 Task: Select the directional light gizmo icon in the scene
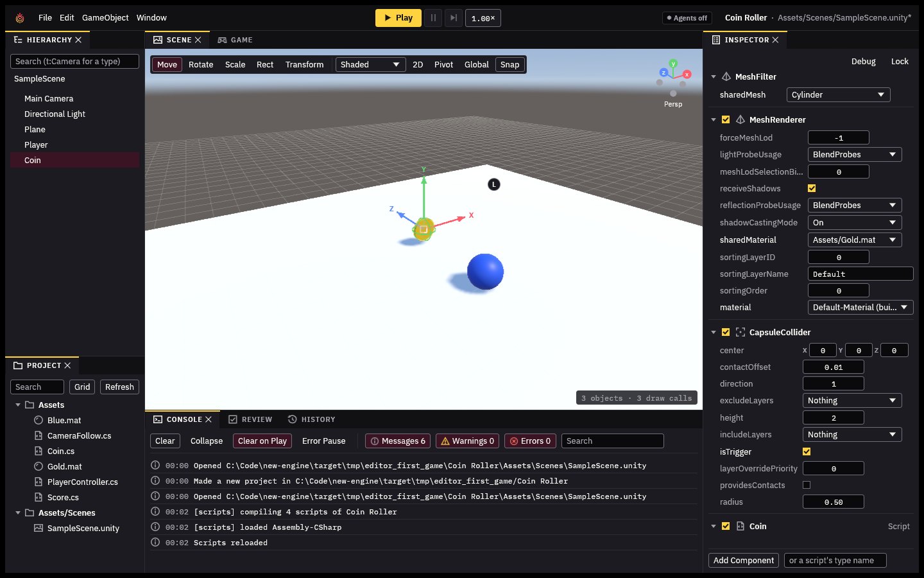pos(494,184)
